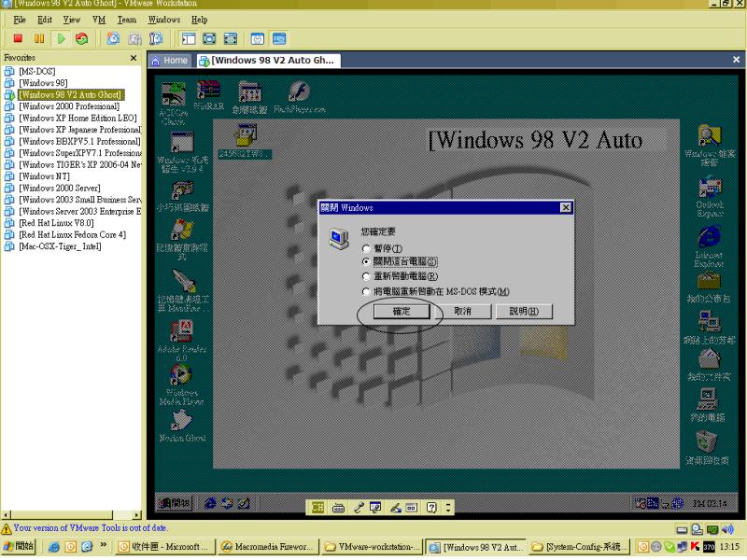
Task: Select the Norton Ghost desktop icon
Action: (182, 427)
